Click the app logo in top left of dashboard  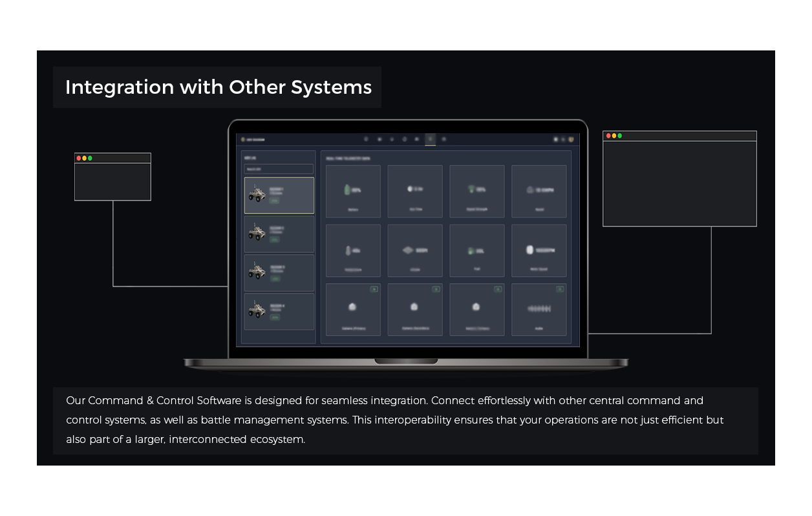(x=243, y=139)
